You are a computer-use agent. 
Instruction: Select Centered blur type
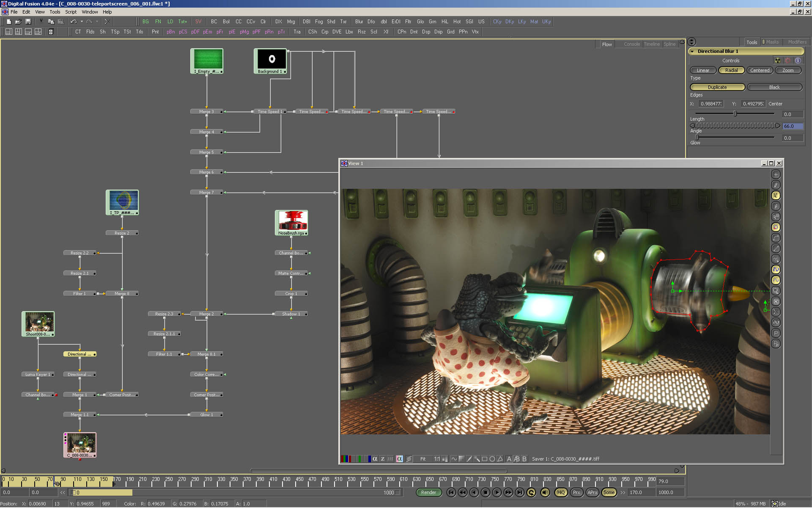coord(760,70)
